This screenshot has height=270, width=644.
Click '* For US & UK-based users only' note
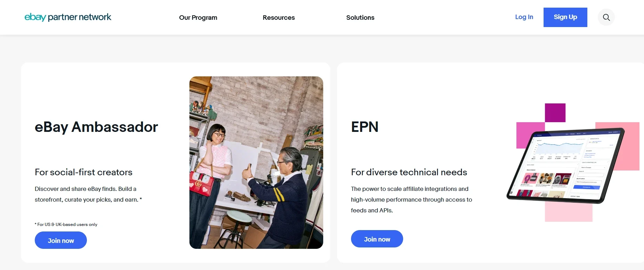[x=66, y=225]
